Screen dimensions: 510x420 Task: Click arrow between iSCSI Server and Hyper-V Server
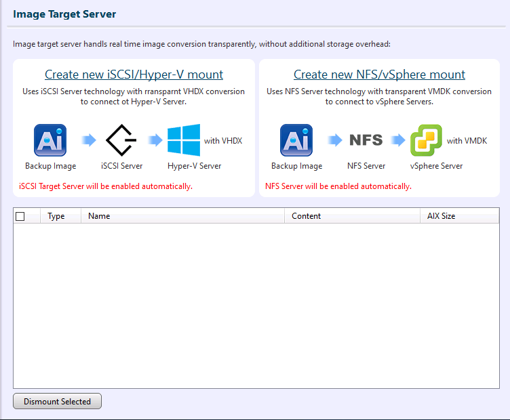coord(154,140)
